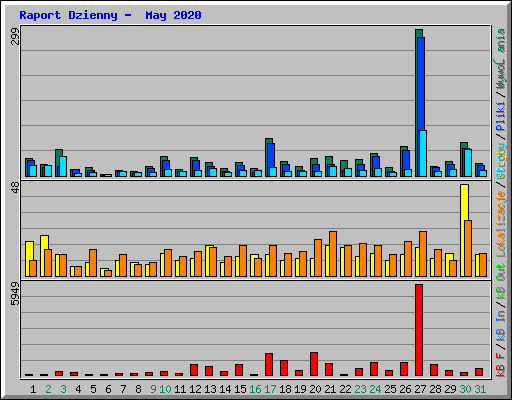
Task: Click the 'kB F' red legend text
Action: [x=501, y=365]
